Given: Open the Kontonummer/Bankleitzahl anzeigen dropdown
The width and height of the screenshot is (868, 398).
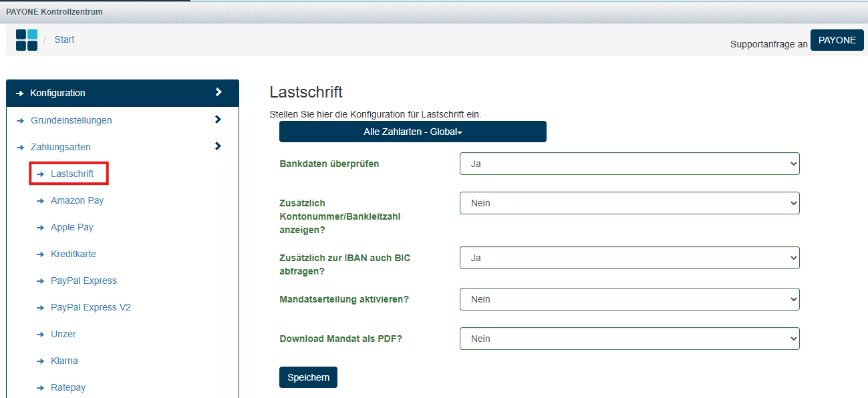Looking at the screenshot, I should click(x=629, y=203).
